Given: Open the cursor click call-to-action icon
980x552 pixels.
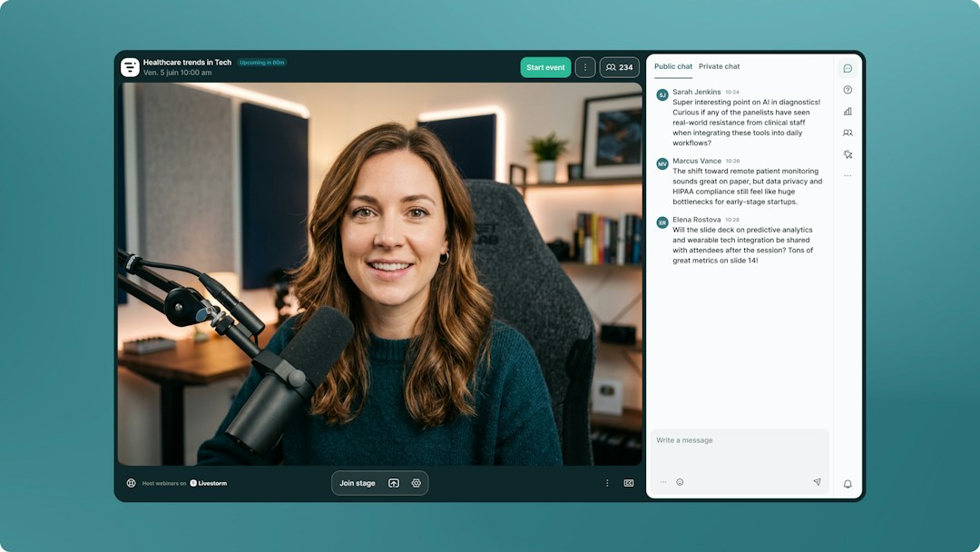Looking at the screenshot, I should (848, 154).
